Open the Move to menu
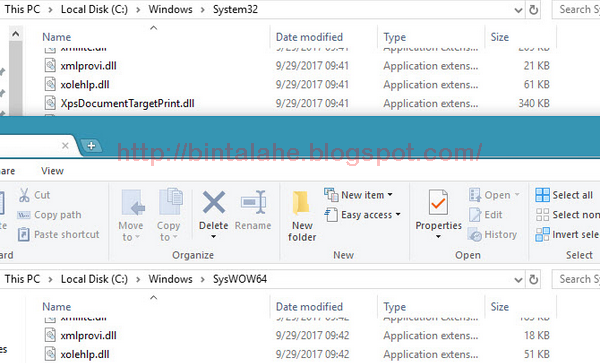 tap(131, 215)
